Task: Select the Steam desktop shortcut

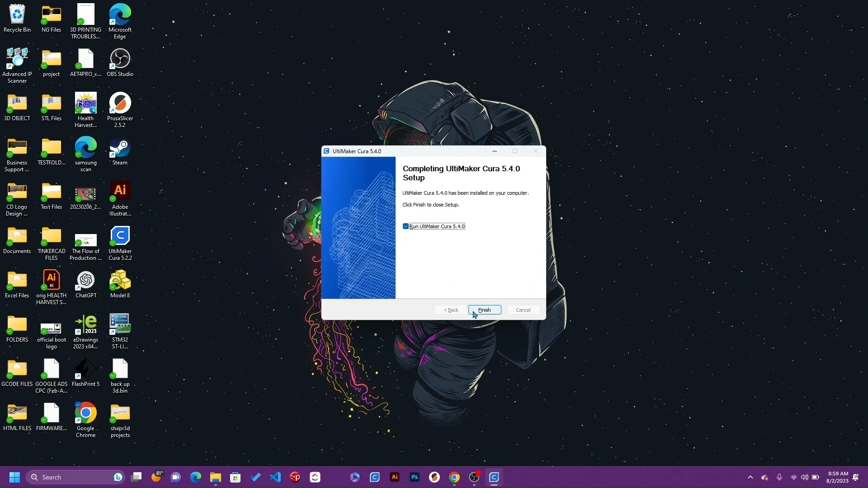Action: [120, 151]
